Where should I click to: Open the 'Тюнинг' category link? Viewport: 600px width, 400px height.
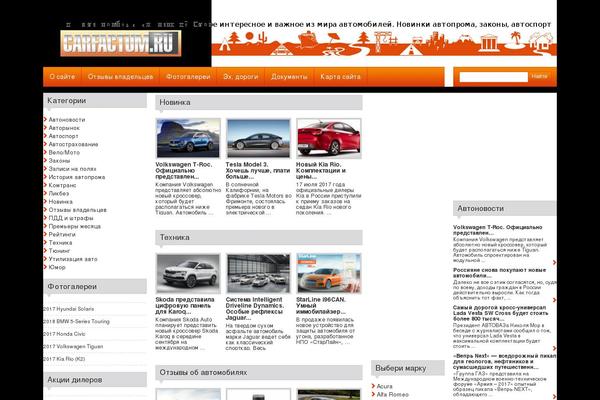59,251
